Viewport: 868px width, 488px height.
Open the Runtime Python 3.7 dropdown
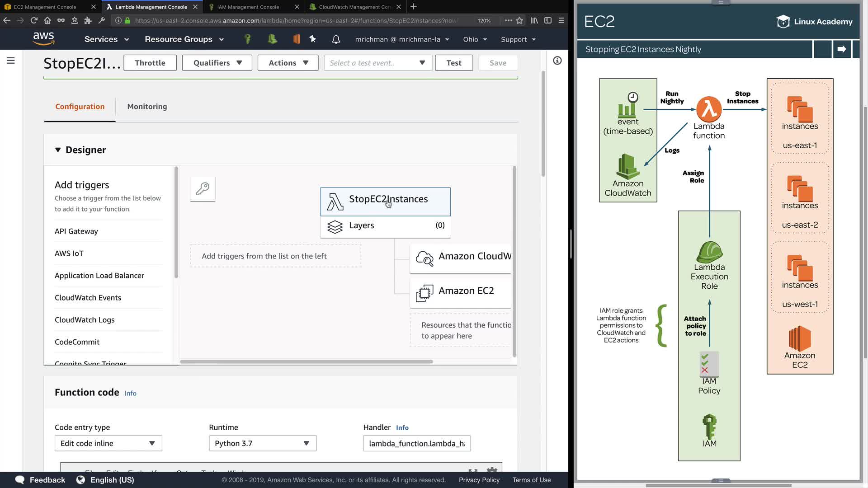(x=262, y=443)
